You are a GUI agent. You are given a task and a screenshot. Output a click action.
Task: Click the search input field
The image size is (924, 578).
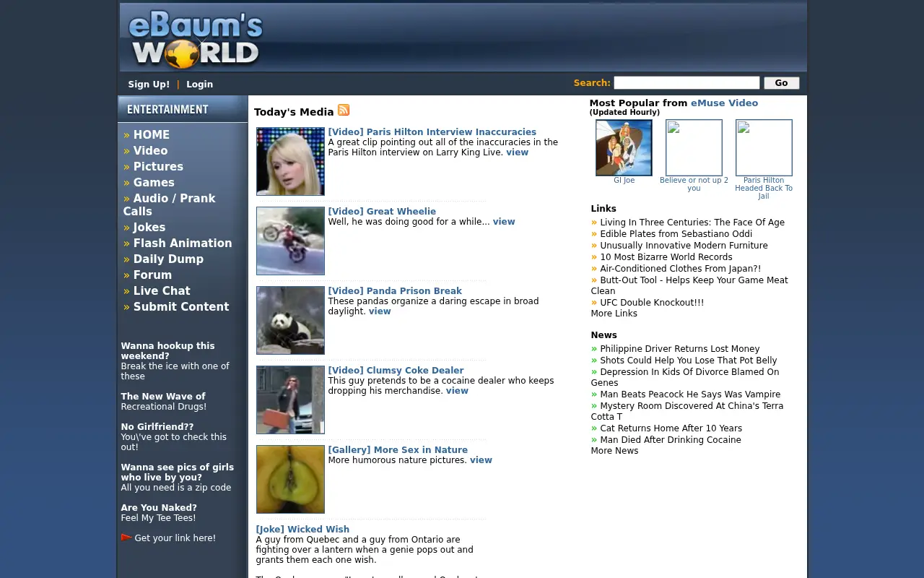click(687, 83)
